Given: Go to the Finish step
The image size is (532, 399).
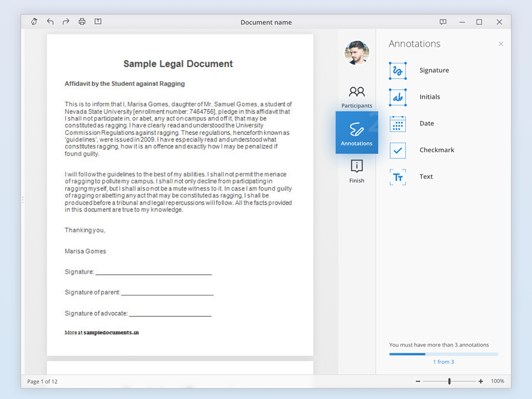Looking at the screenshot, I should (357, 171).
